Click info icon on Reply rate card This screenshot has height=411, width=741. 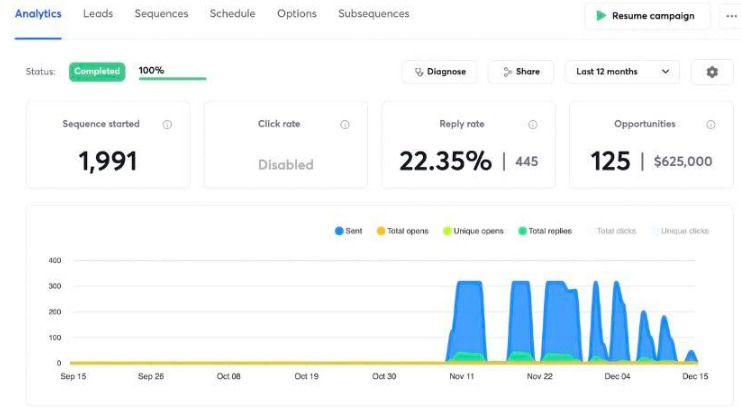tap(533, 125)
